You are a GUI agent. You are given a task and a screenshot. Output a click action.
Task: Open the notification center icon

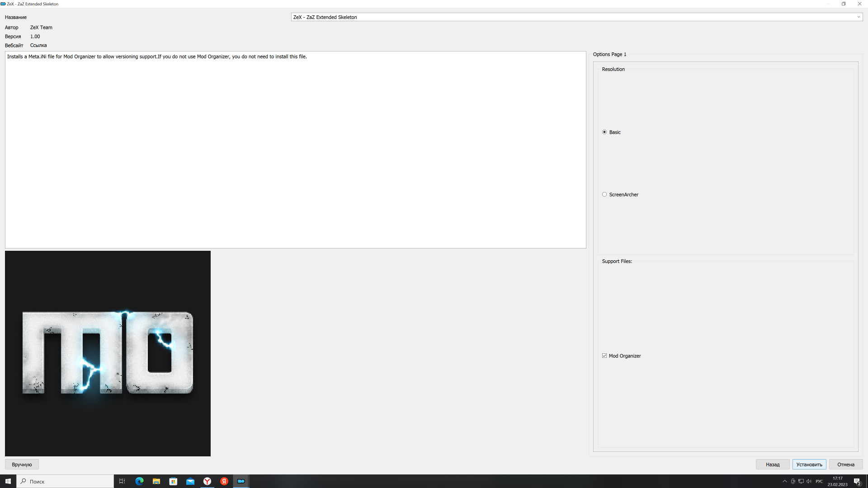[857, 481]
